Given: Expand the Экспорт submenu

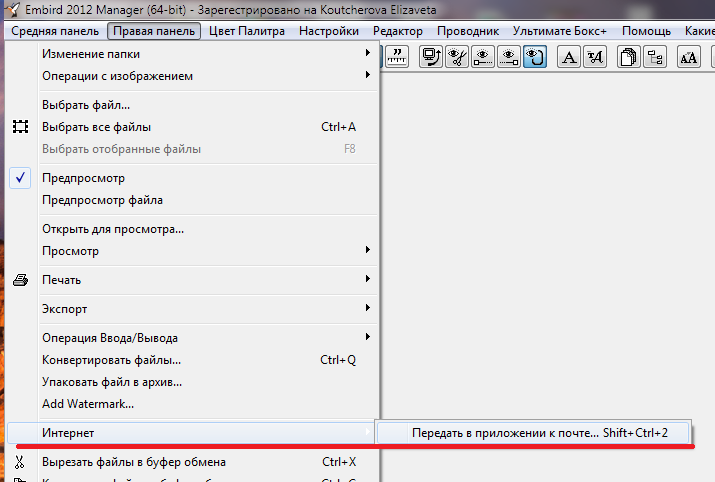Looking at the screenshot, I should coord(192,309).
